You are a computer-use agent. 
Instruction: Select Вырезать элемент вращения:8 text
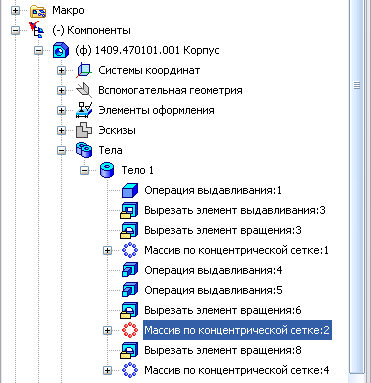pyautogui.click(x=223, y=351)
